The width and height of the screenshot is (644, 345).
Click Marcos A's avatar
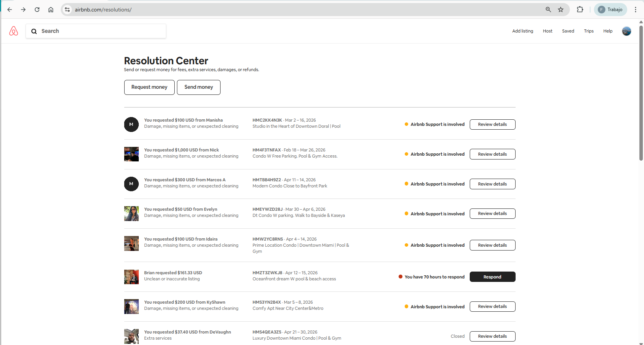[131, 184]
